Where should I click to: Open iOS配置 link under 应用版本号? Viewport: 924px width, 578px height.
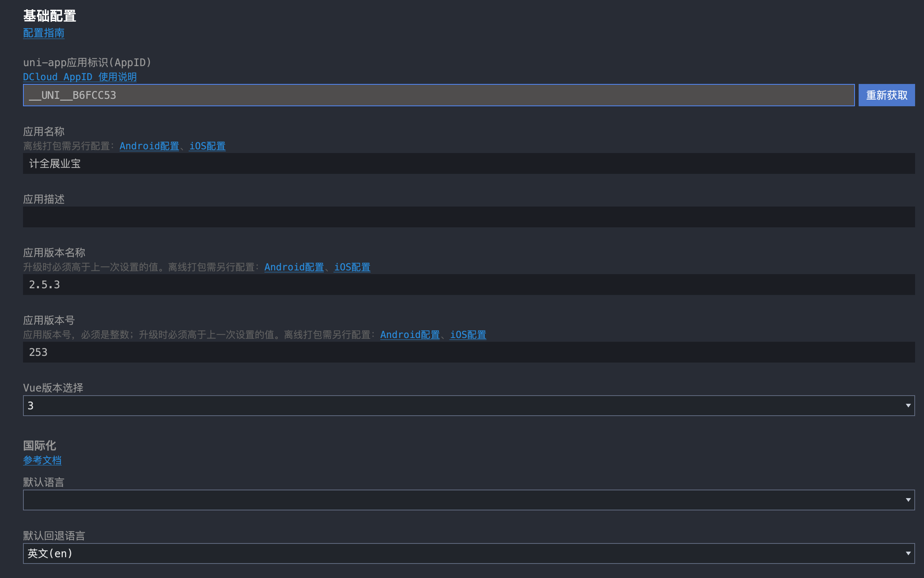468,335
